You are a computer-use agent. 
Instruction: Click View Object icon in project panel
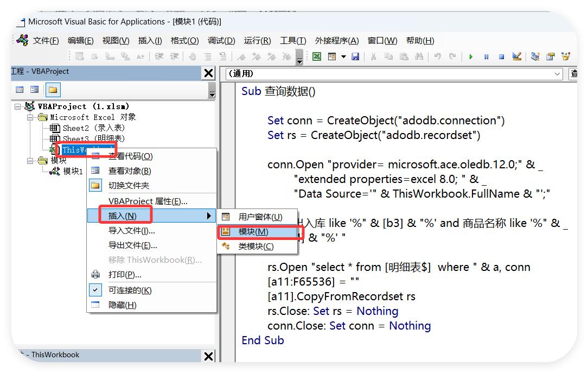point(35,90)
